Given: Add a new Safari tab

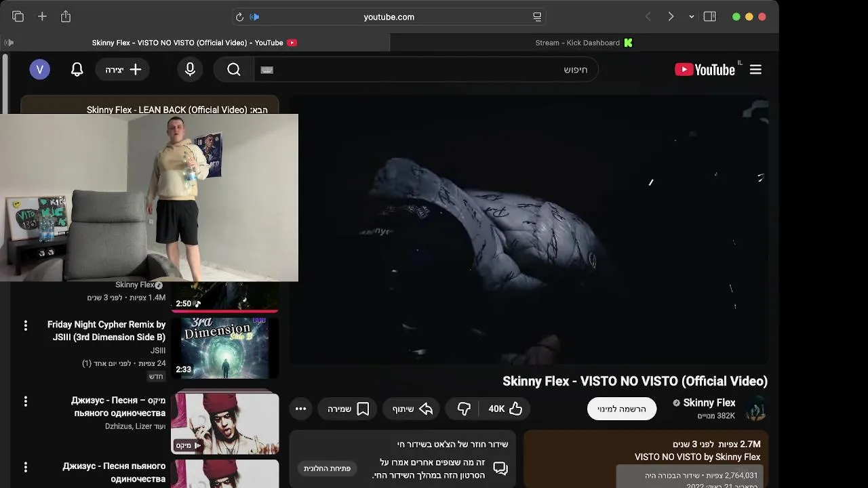Looking at the screenshot, I should pos(42,16).
